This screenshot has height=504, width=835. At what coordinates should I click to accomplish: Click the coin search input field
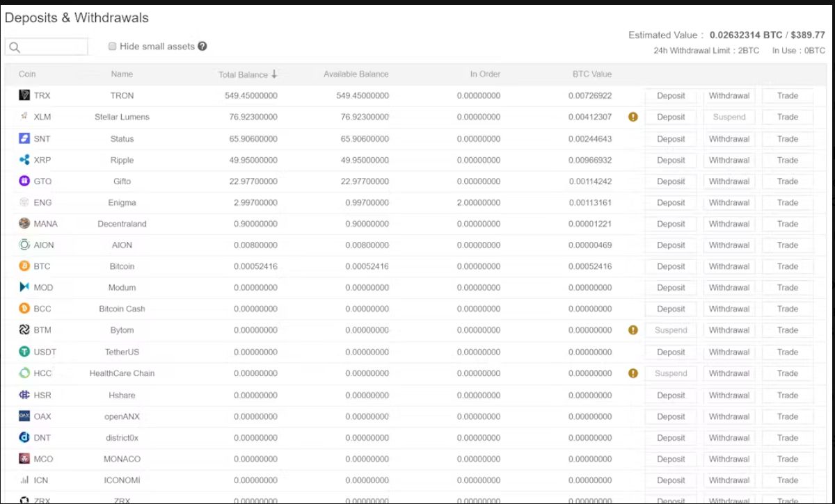click(x=47, y=47)
